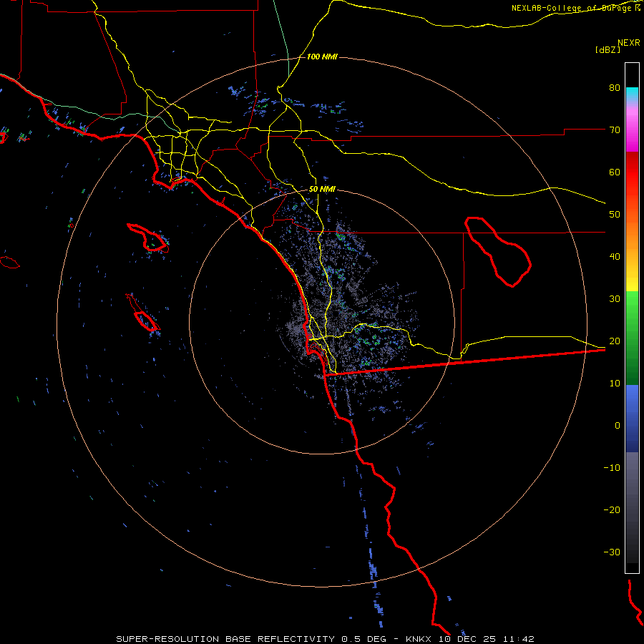Click the bright green band of the color bar
The height and width of the screenshot is (644, 644).
632,304
